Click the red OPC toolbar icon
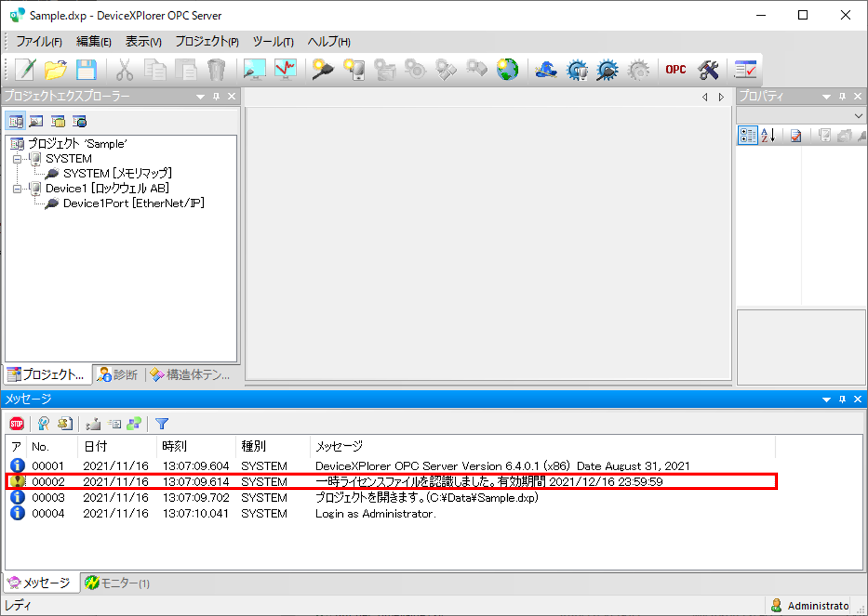 675,70
